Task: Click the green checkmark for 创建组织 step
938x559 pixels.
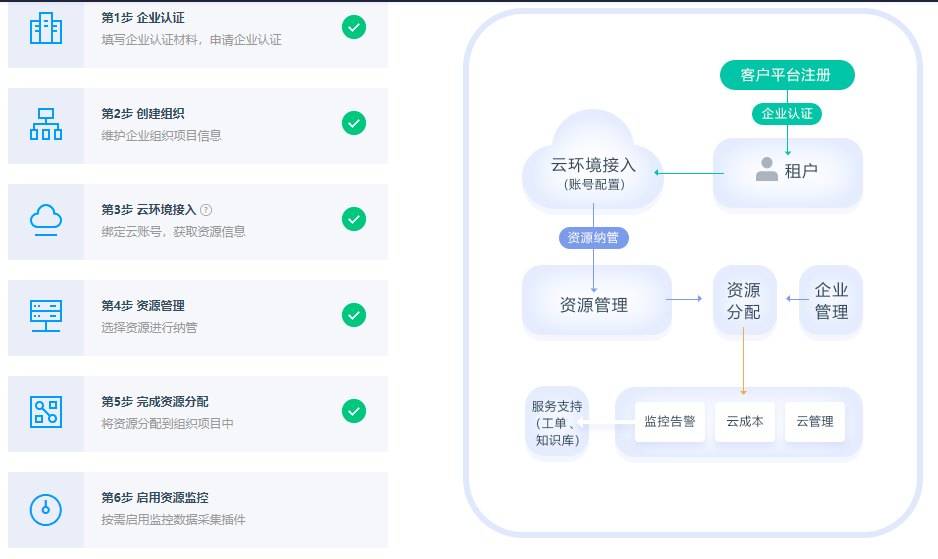Action: [354, 123]
